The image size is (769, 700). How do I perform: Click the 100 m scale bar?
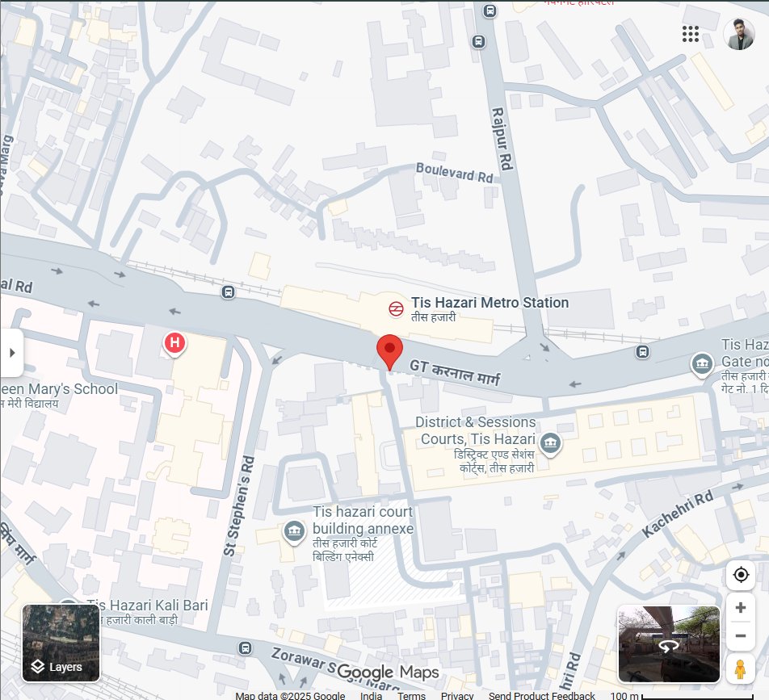682,696
